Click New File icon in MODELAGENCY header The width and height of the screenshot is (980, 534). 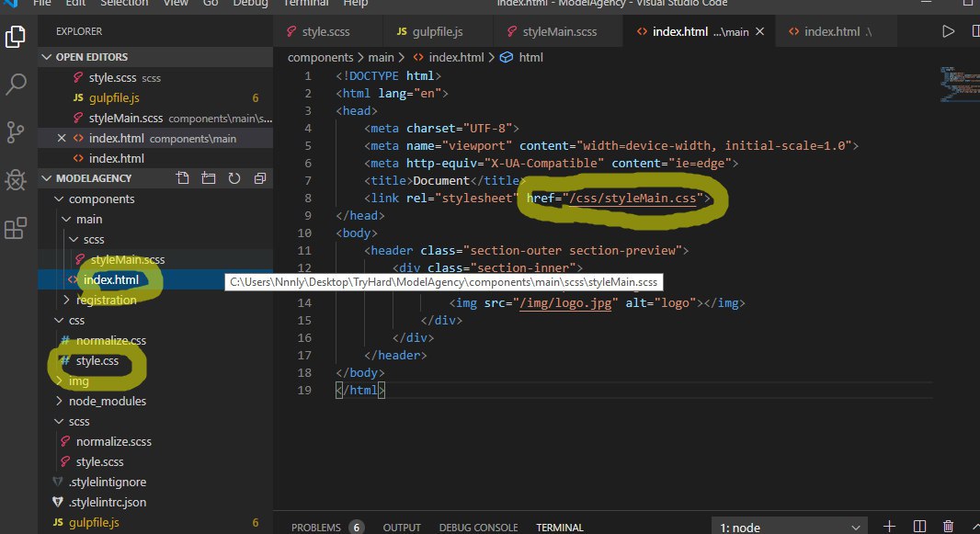tap(183, 178)
